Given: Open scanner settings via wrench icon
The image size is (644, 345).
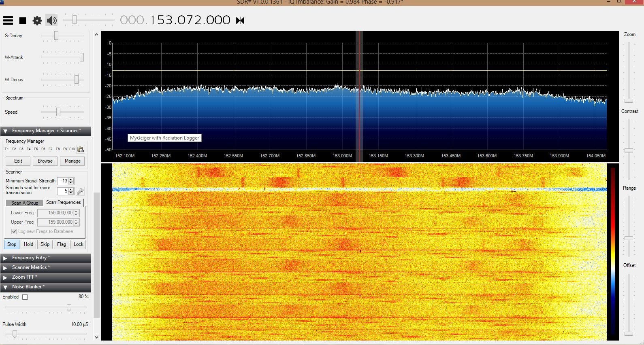Looking at the screenshot, I should [x=80, y=191].
